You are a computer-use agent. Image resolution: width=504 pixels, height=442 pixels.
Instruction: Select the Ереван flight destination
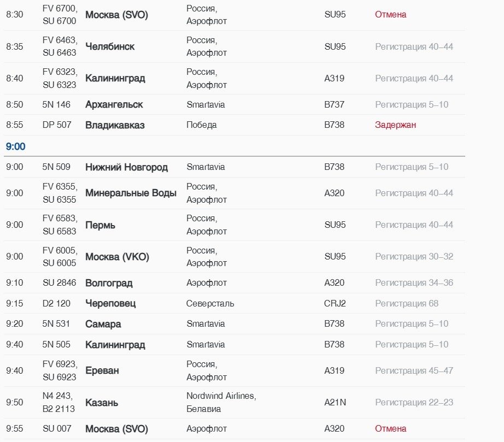(x=102, y=370)
